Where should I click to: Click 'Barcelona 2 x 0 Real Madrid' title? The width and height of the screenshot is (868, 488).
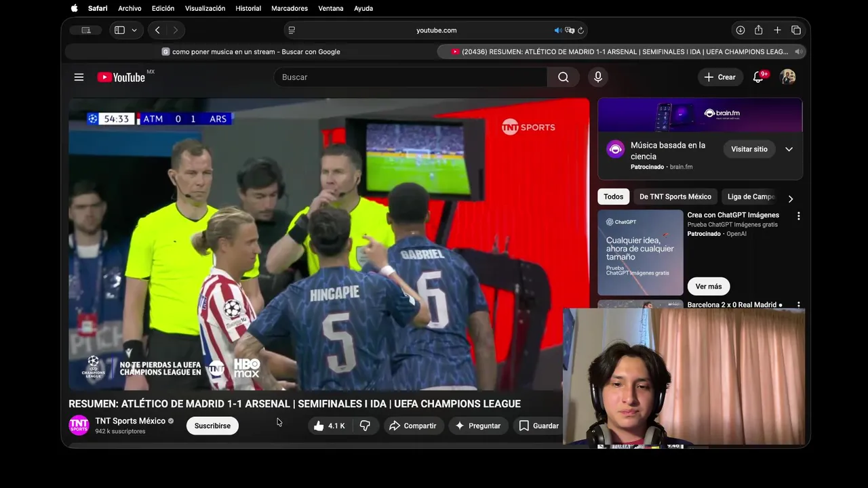[x=732, y=305]
